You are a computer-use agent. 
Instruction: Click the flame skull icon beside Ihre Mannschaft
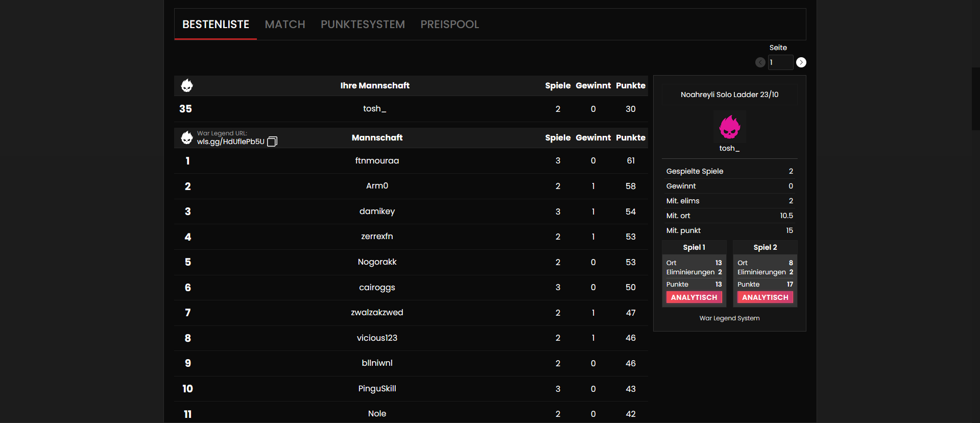point(187,85)
